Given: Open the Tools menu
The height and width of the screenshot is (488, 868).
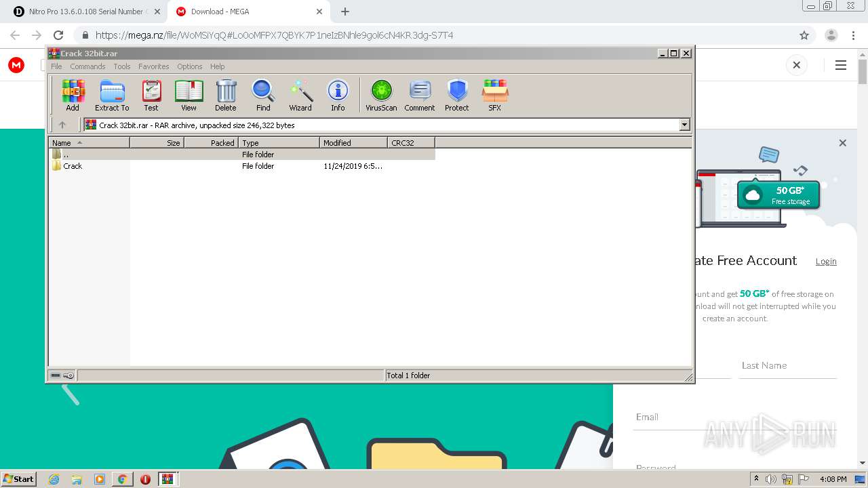Looking at the screenshot, I should 122,66.
